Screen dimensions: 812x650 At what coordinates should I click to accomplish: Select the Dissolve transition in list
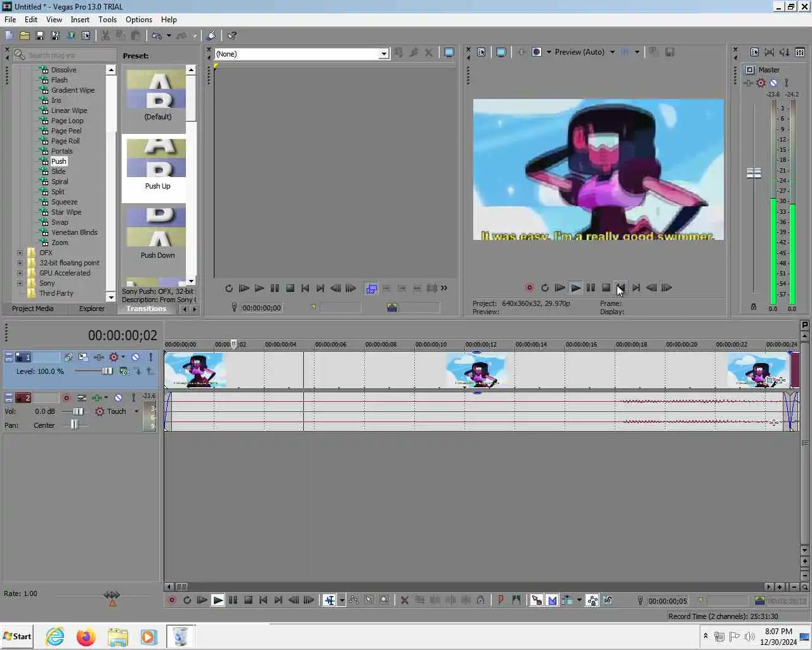[63, 70]
